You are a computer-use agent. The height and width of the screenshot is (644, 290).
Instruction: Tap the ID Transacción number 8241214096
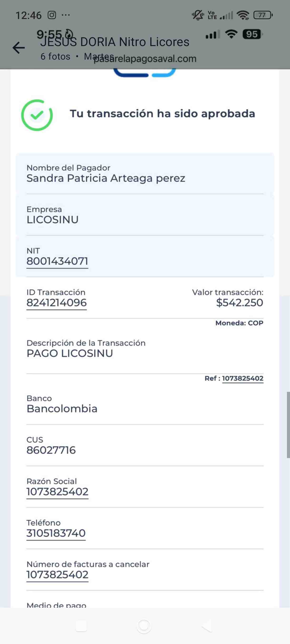point(57,303)
